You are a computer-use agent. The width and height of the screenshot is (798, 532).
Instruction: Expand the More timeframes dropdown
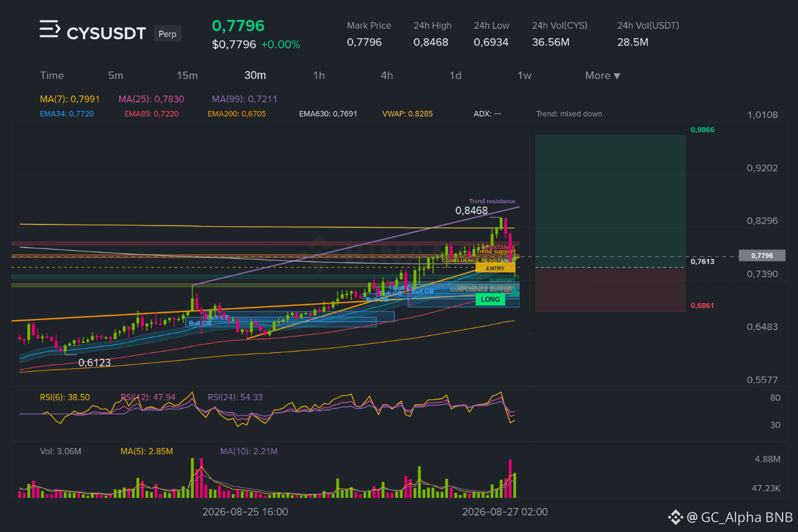602,76
